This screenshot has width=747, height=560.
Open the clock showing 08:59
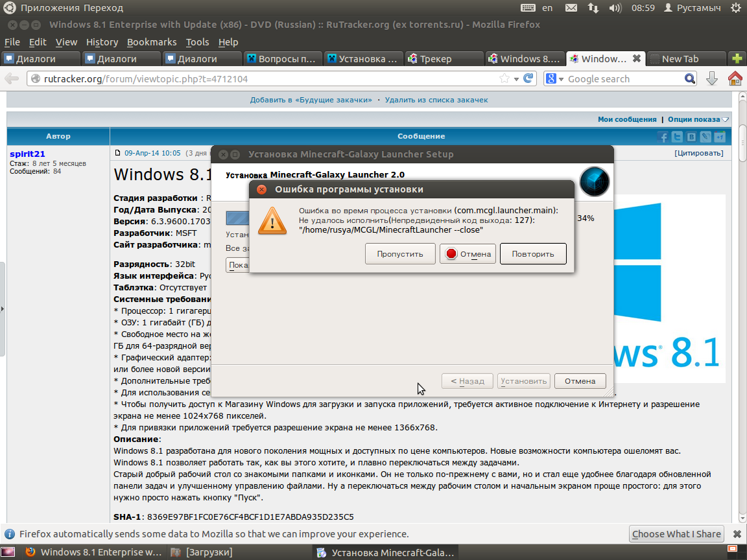[643, 8]
